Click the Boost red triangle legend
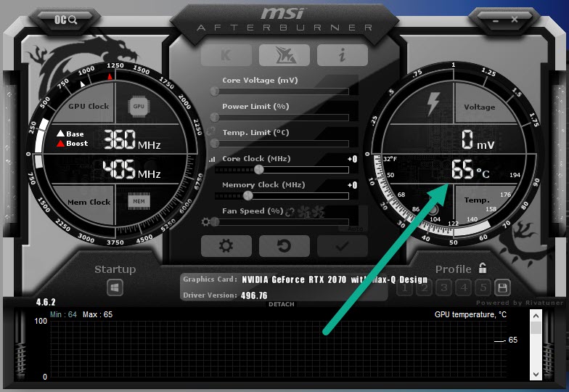The width and height of the screenshot is (569, 392). coord(73,144)
